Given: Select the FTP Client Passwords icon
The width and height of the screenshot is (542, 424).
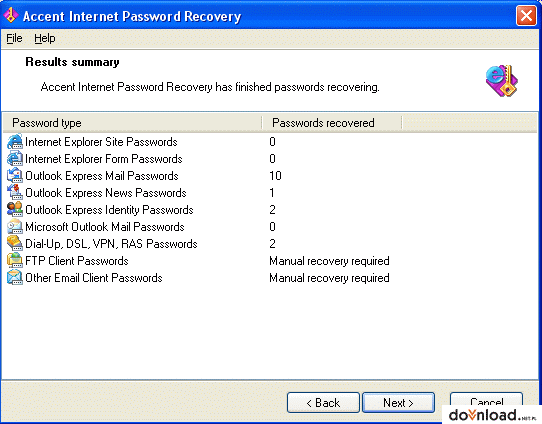Looking at the screenshot, I should click(x=15, y=261).
